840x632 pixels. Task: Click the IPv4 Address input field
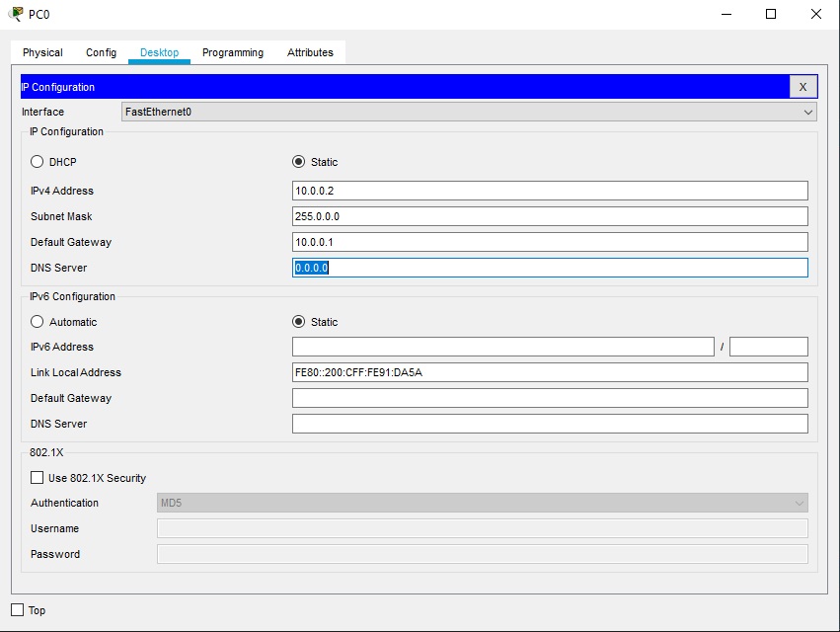coord(550,191)
